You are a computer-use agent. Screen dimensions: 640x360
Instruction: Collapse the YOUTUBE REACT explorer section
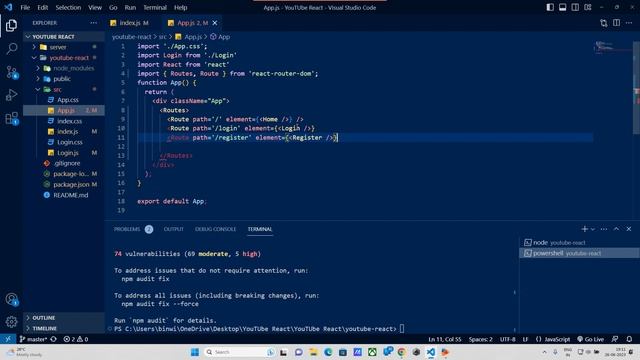click(63, 37)
